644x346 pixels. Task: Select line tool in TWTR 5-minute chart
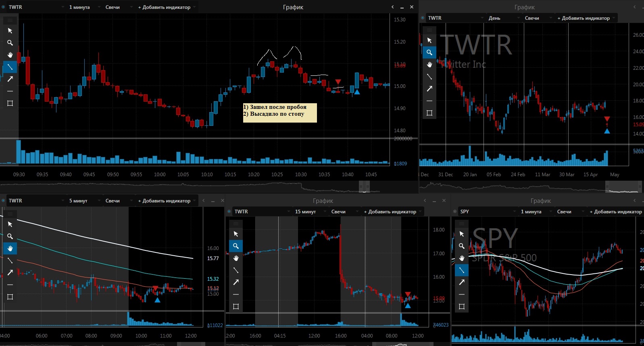10,261
